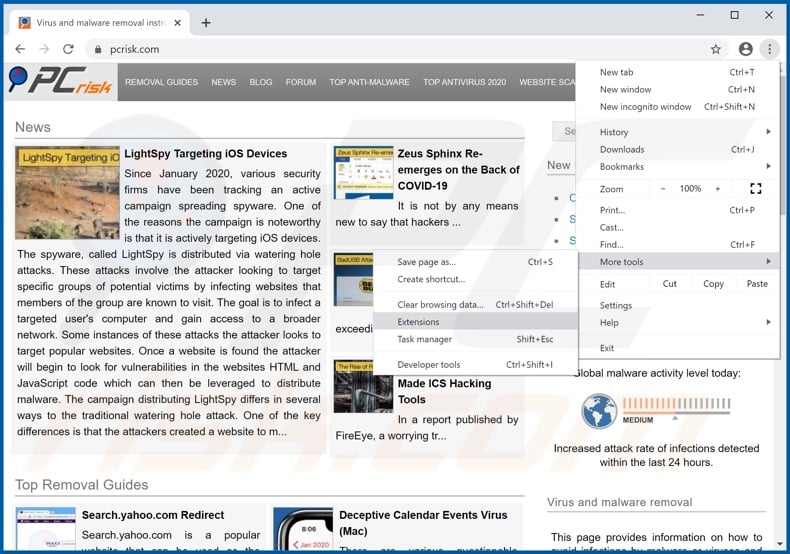The image size is (790, 554).
Task: Open BLOG in the site navigation
Action: pyautogui.click(x=260, y=82)
